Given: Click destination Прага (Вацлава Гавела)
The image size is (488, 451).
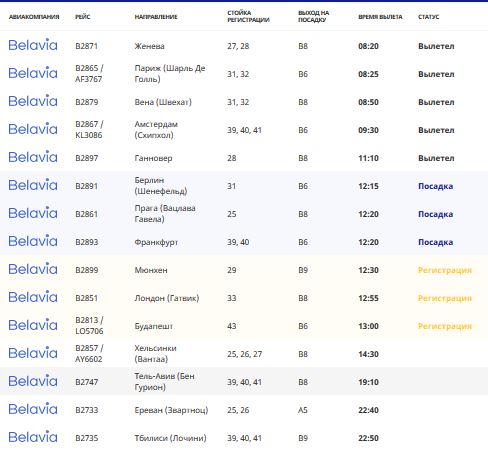Looking at the screenshot, I should (165, 214).
